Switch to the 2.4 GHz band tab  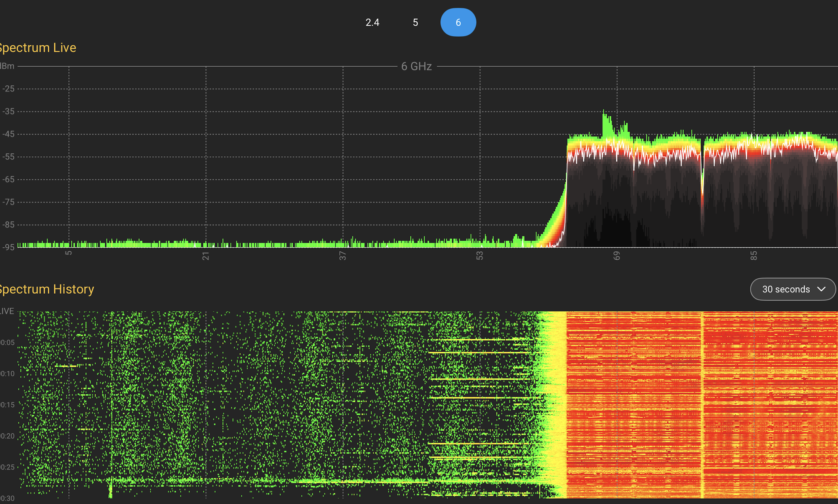(372, 22)
